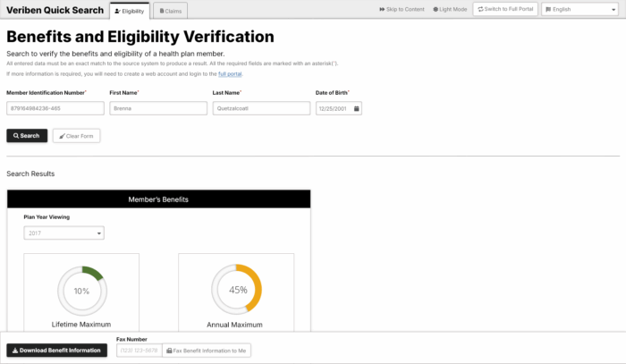Click Switch to Full Portal button
The image size is (626, 364).
click(x=504, y=9)
